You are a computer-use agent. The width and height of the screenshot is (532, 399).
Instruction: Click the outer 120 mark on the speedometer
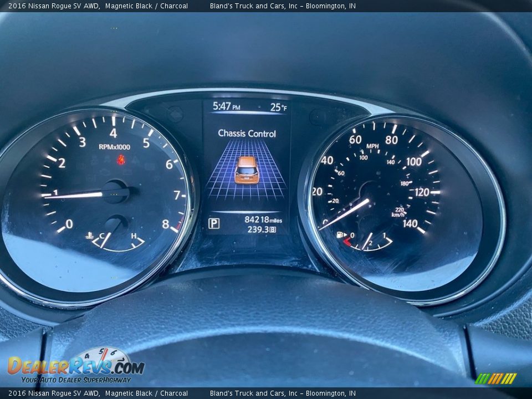tap(422, 192)
